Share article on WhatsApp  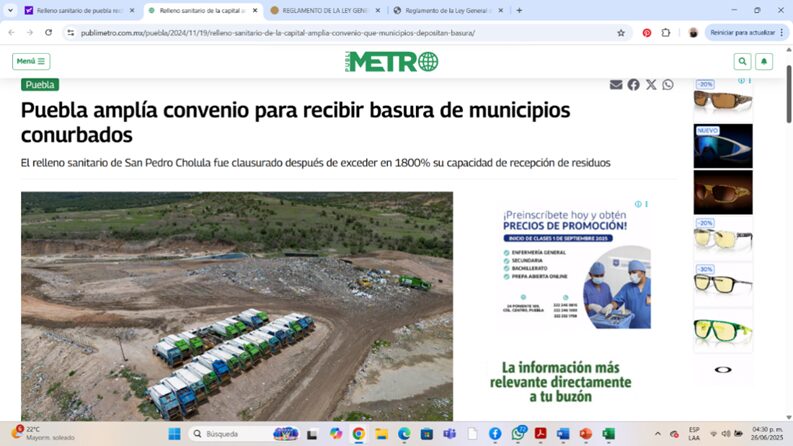pyautogui.click(x=668, y=85)
